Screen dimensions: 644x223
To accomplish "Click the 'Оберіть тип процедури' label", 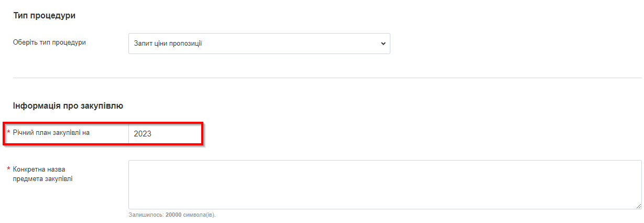I will point(49,43).
